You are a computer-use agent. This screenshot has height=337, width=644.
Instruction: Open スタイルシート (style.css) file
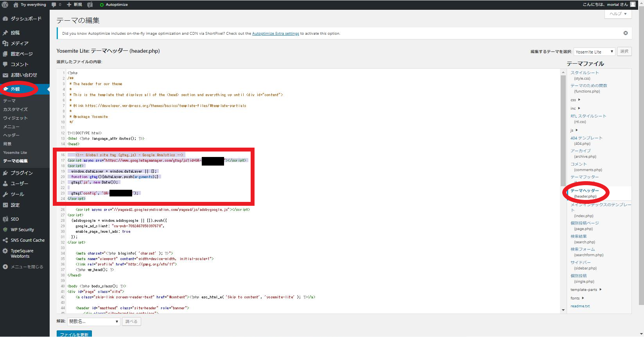pyautogui.click(x=585, y=75)
